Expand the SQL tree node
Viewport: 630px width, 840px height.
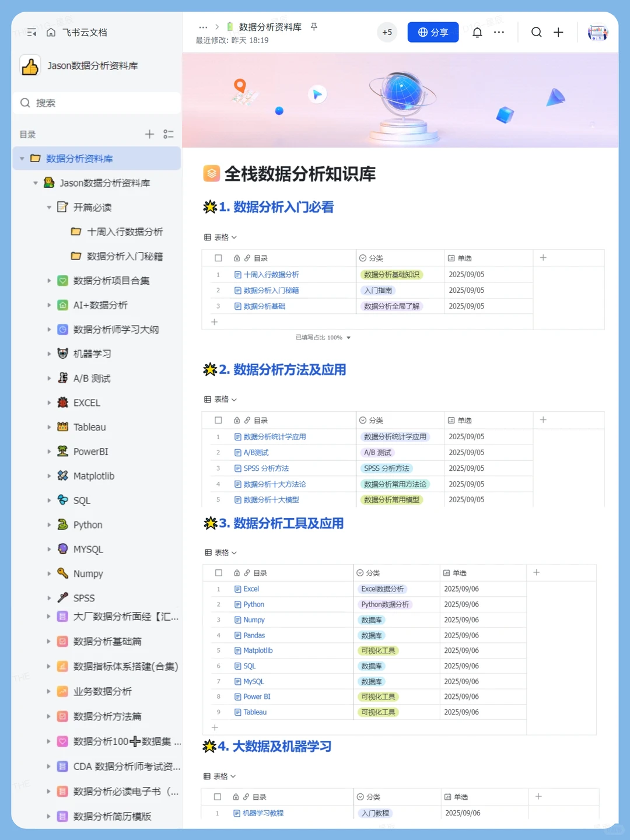[x=49, y=501]
